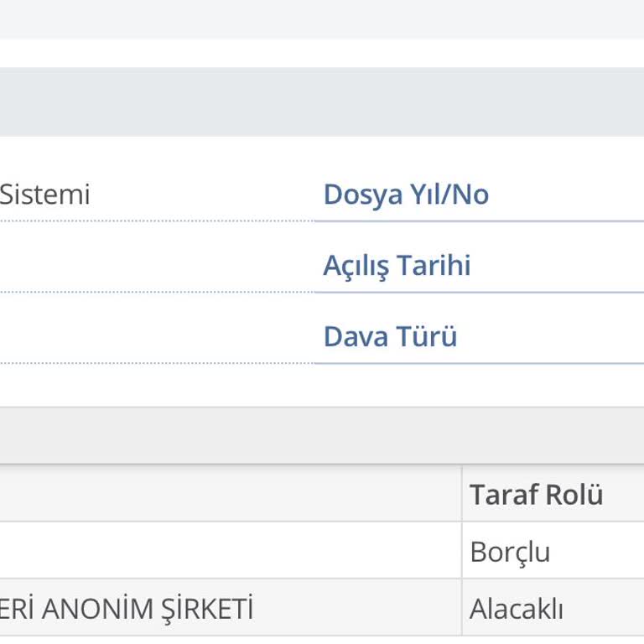Click the gray section header above Sistemi row
Viewport: 644px width, 644px height.
[322, 102]
